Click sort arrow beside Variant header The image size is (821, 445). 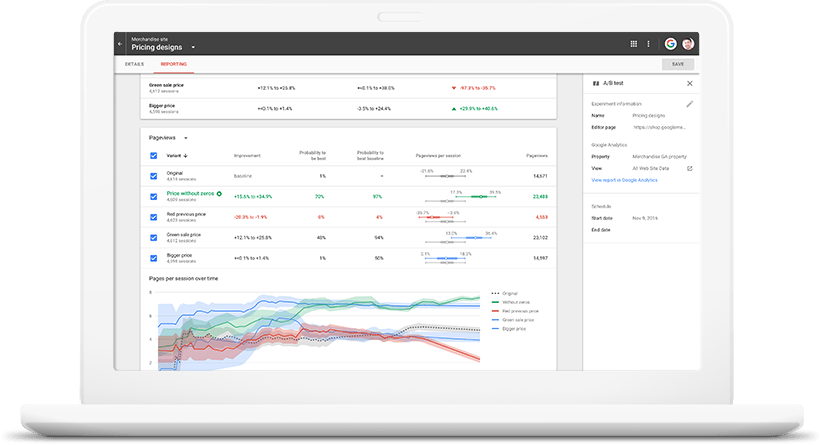(186, 156)
